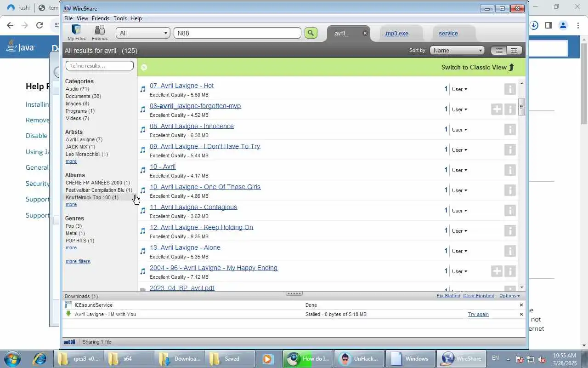Image resolution: width=588 pixels, height=368 pixels.
Task: Click the search box containing N88
Action: 237,33
